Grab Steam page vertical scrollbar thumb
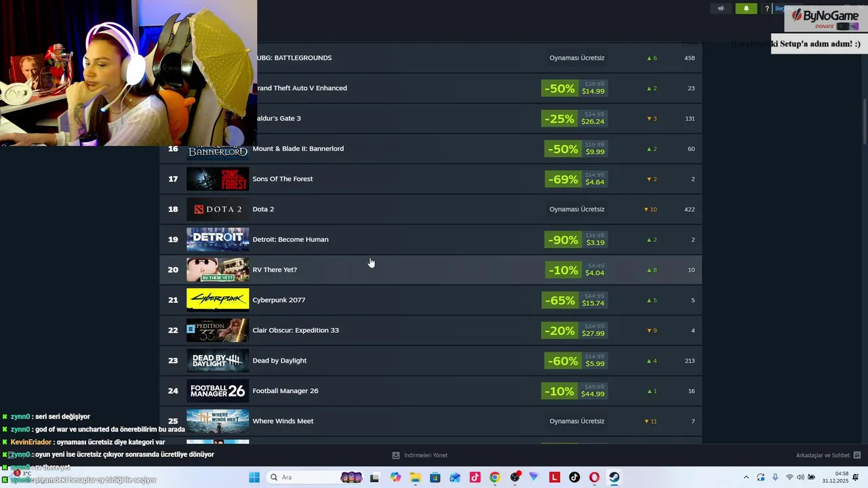Screen dimensions: 868x488 (x=865, y=122)
